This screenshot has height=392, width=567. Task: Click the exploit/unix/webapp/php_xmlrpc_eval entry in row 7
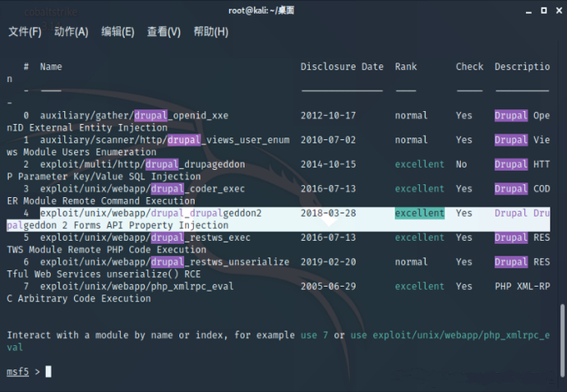136,287
